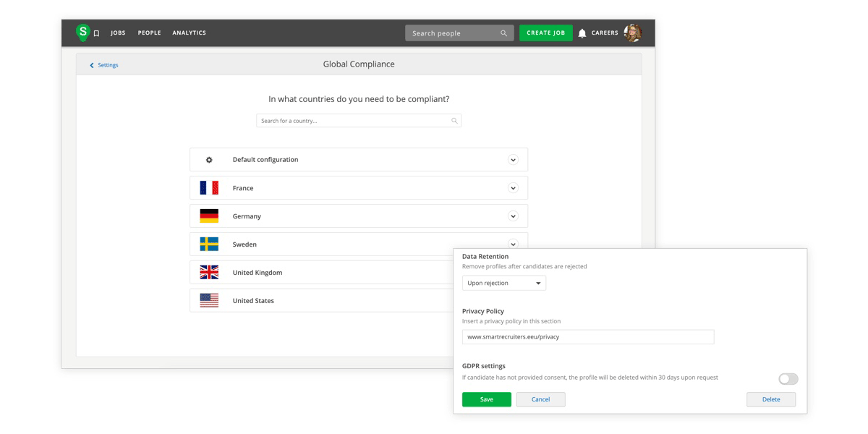Click the bookmark icon in navbar
868x434 pixels.
click(96, 33)
